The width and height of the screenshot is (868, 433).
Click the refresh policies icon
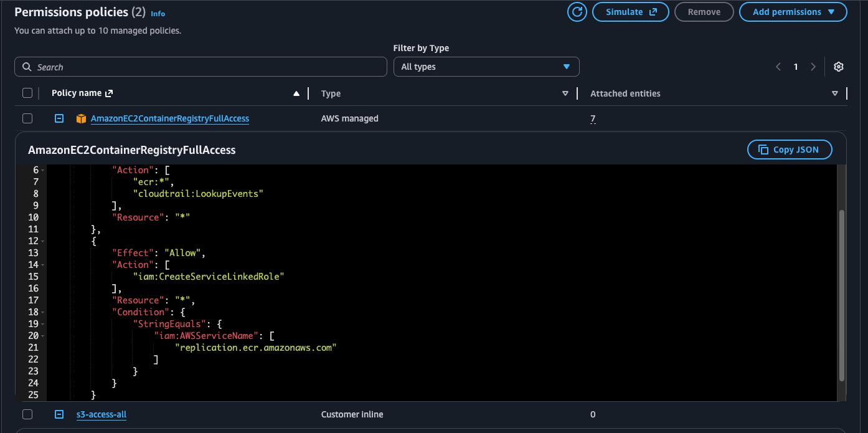[577, 12]
